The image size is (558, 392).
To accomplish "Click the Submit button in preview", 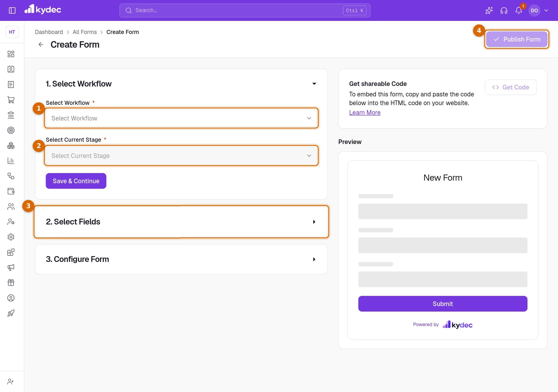I will 443,304.
